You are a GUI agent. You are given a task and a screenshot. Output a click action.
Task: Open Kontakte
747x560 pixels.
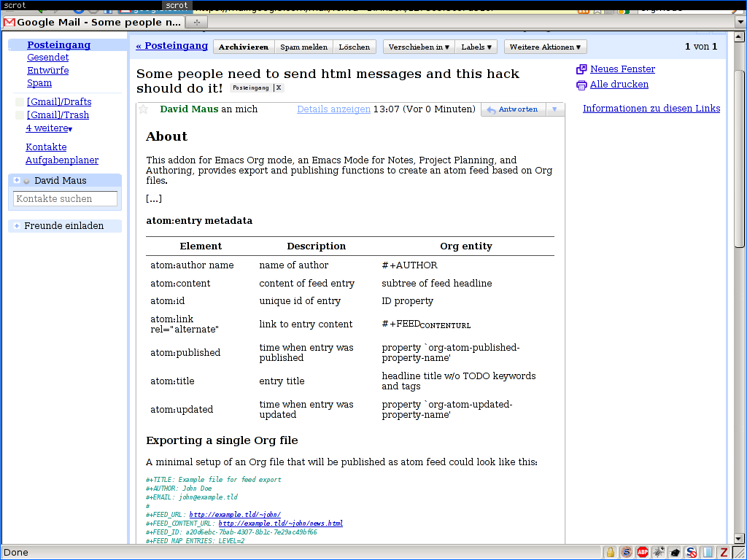point(46,147)
